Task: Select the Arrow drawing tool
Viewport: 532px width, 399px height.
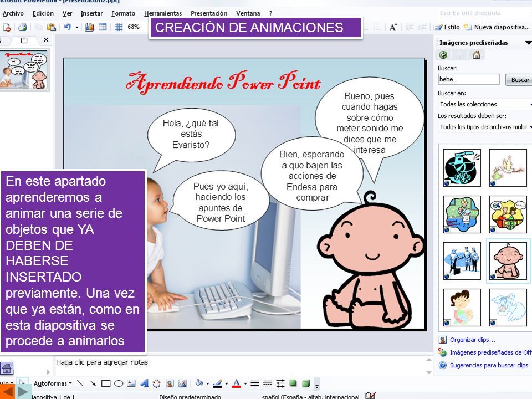Action: tap(93, 383)
